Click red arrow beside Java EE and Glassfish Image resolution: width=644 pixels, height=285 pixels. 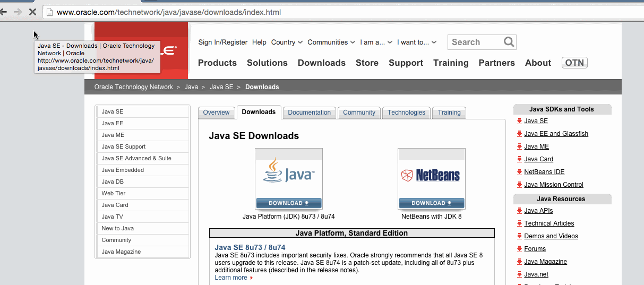tap(520, 134)
